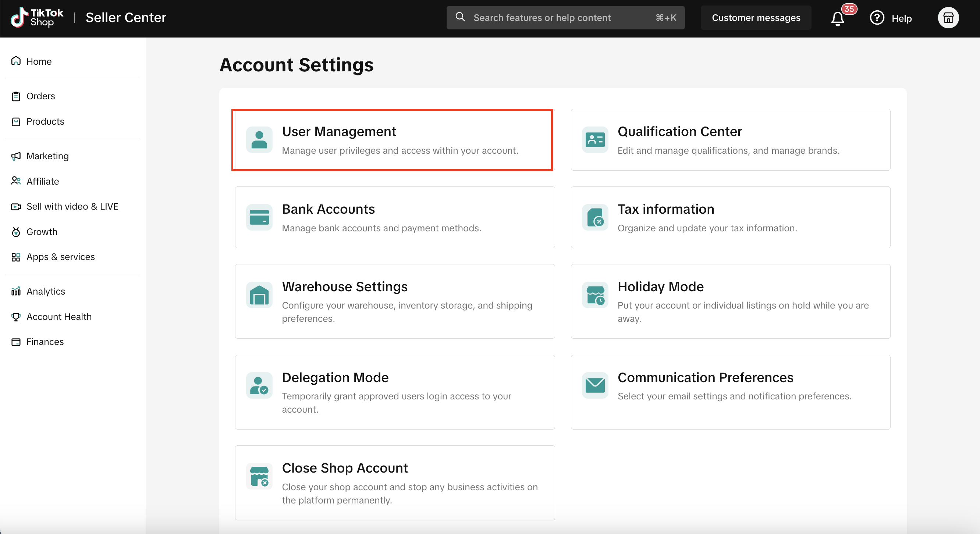Select Account Health in sidebar

point(59,316)
